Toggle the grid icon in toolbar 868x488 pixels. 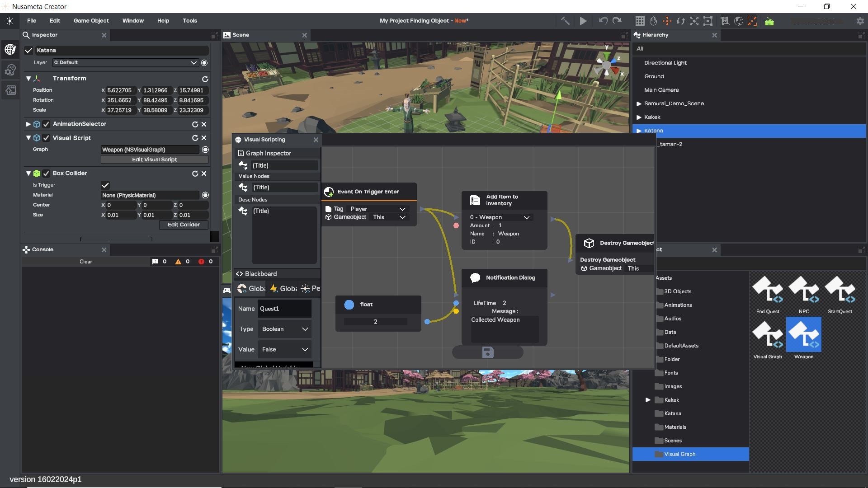640,21
